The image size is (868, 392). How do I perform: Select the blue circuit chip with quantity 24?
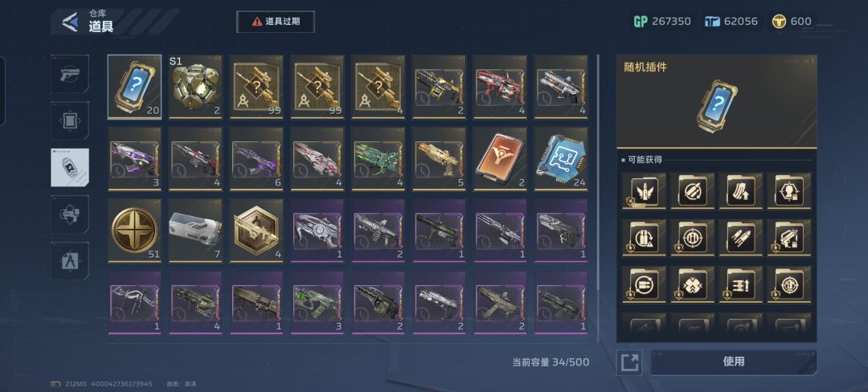tap(561, 159)
